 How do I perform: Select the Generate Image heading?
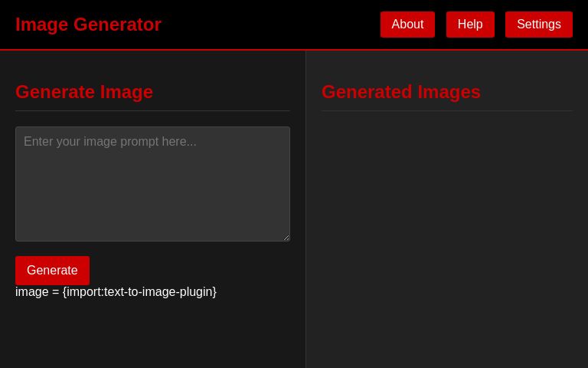[x=84, y=92]
